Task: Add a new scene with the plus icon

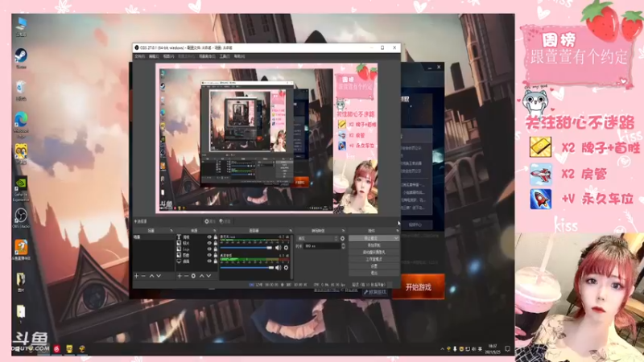Action: click(x=137, y=276)
